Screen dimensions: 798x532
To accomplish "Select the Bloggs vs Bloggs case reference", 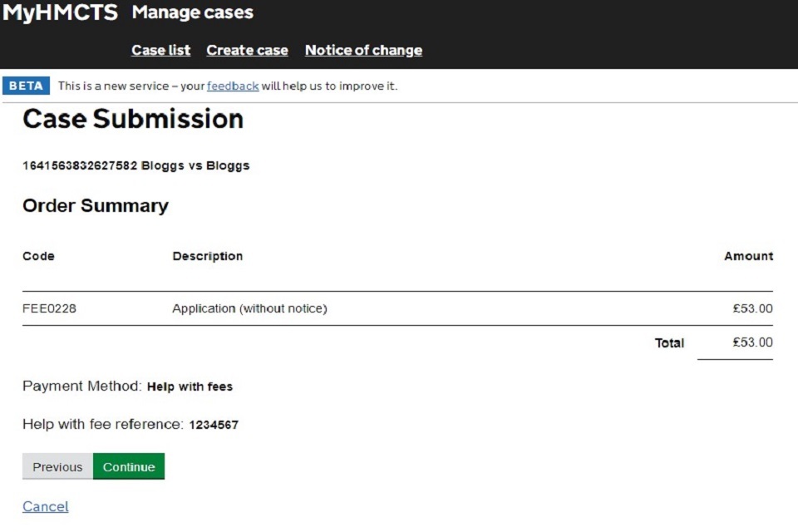I will (x=135, y=165).
